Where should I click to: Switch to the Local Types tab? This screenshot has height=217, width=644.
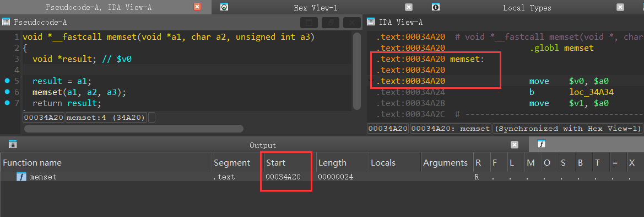527,7
